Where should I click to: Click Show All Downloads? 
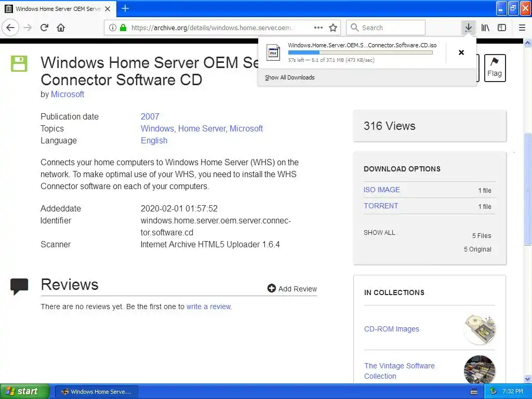(x=290, y=77)
